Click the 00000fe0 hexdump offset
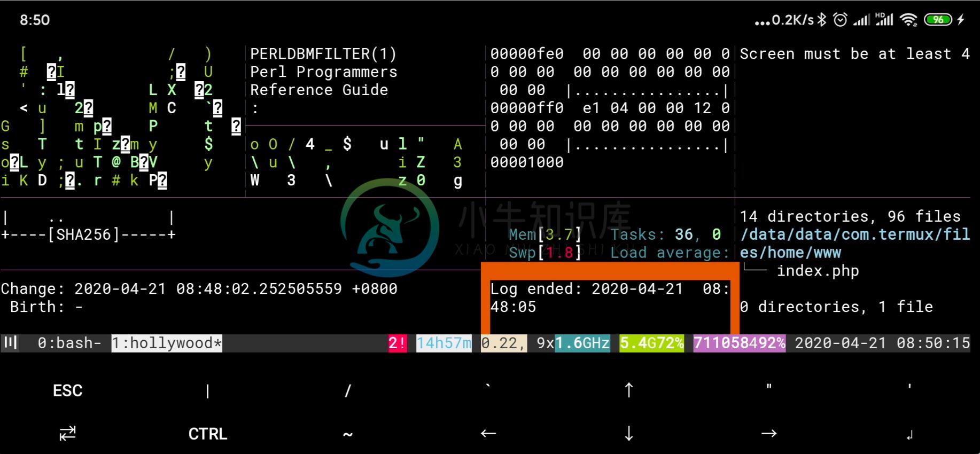 pyautogui.click(x=527, y=54)
